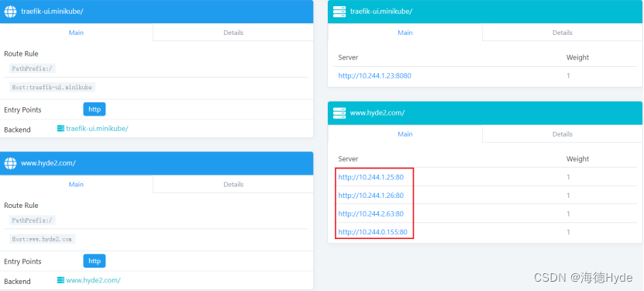Click Route Rule label in www.hyde2.com frontend

(x=21, y=206)
